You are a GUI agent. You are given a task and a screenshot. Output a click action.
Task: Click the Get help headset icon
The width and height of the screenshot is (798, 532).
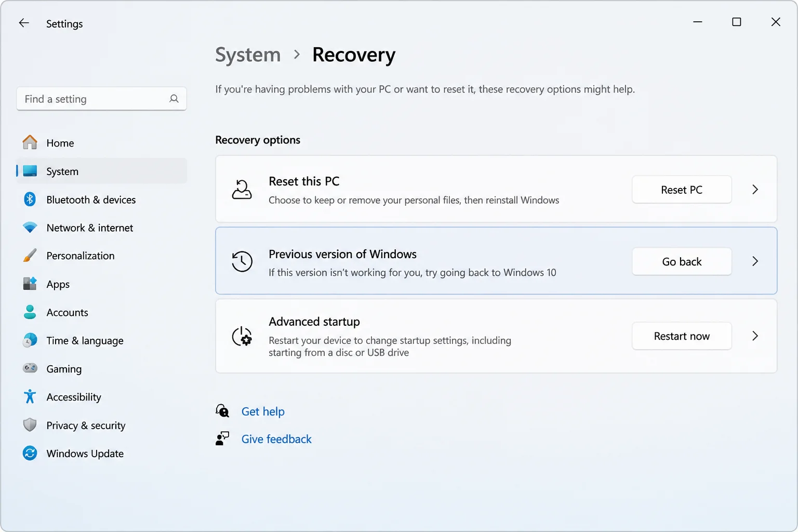pyautogui.click(x=222, y=411)
